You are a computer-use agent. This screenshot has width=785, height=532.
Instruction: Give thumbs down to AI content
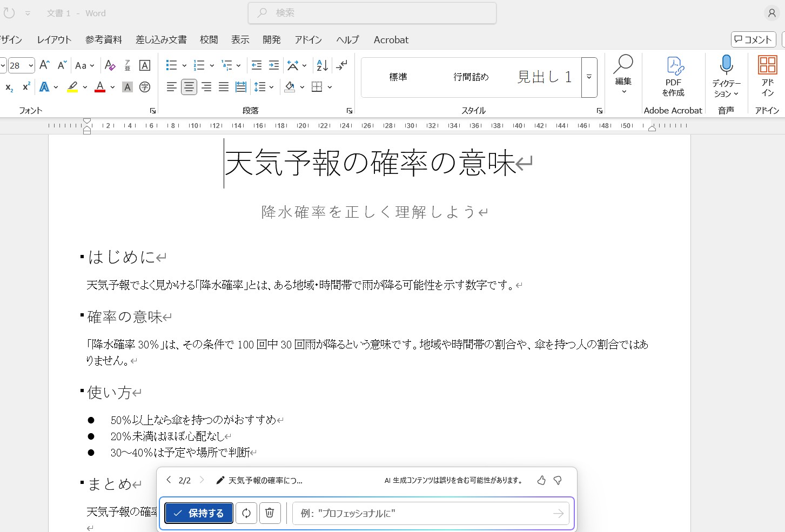(558, 480)
